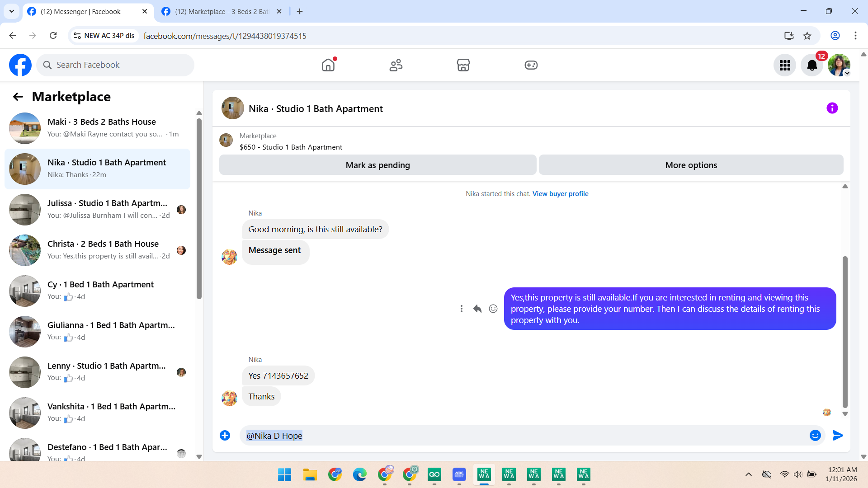Screen dimensions: 868x488
Task: Open the Gaming icon in top navigation
Action: [x=531, y=65]
